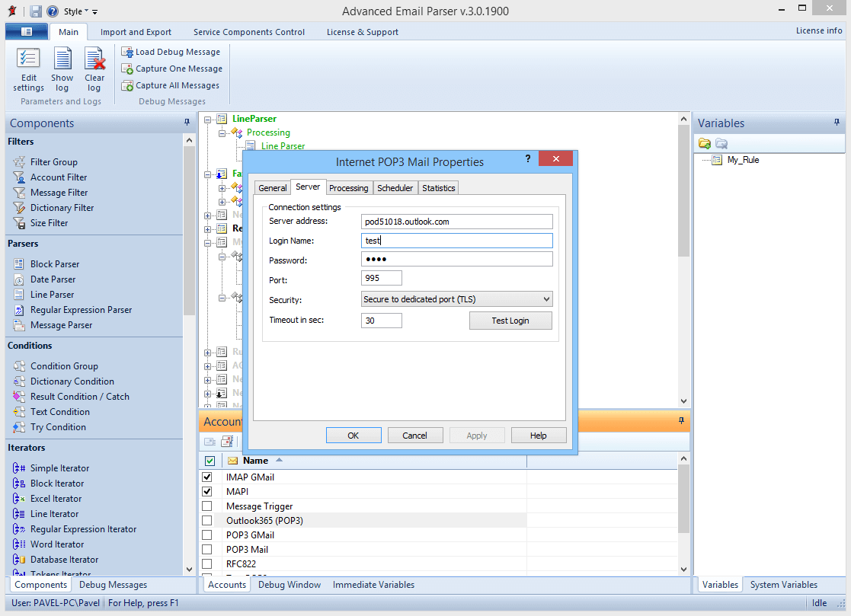Screen dimensions: 851x616
Task: Open the License info link
Action: tap(818, 30)
